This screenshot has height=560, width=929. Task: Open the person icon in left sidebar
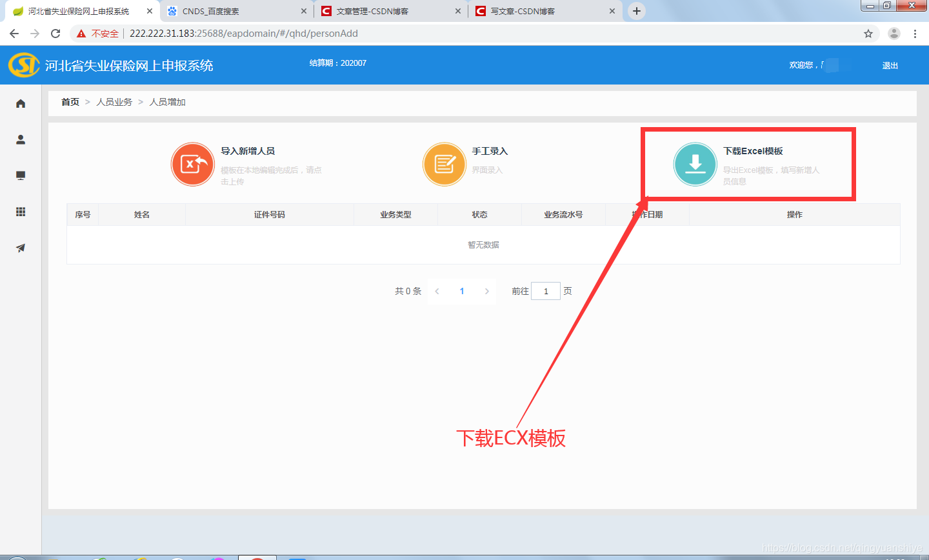[21, 139]
